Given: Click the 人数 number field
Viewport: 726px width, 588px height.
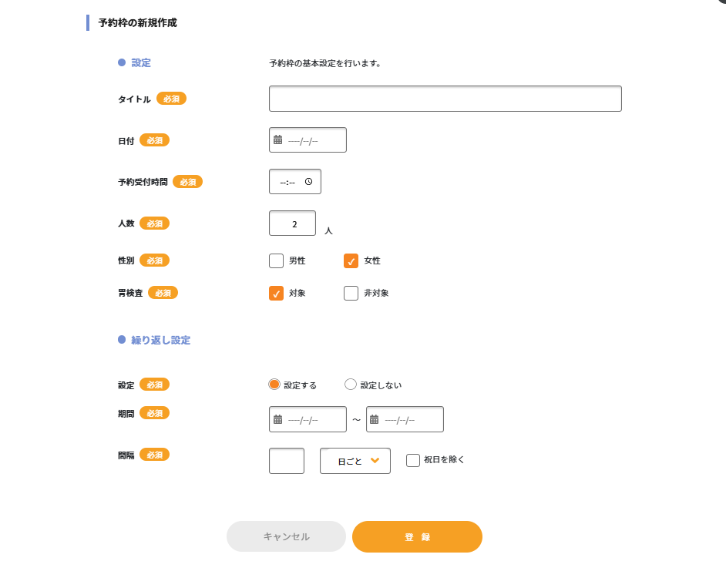Looking at the screenshot, I should click(x=293, y=223).
